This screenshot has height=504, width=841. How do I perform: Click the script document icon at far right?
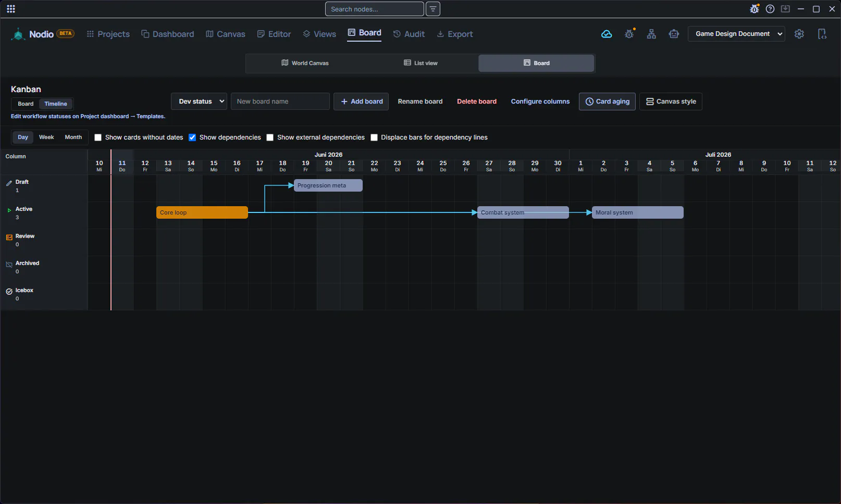(822, 34)
